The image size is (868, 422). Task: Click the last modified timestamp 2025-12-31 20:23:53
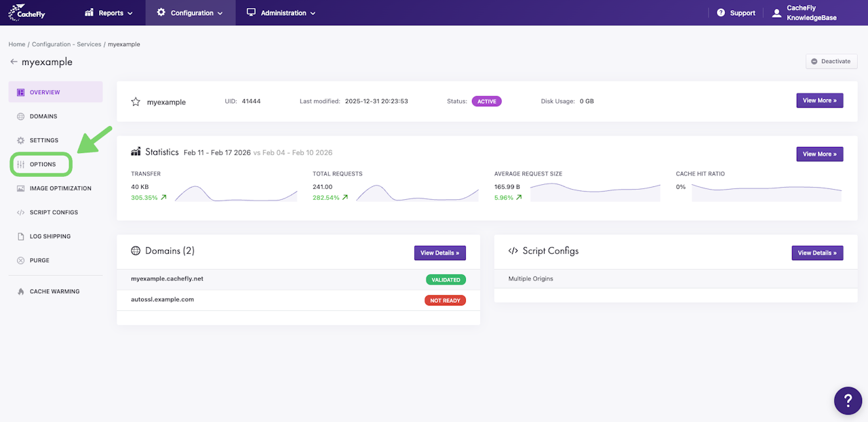[376, 101]
